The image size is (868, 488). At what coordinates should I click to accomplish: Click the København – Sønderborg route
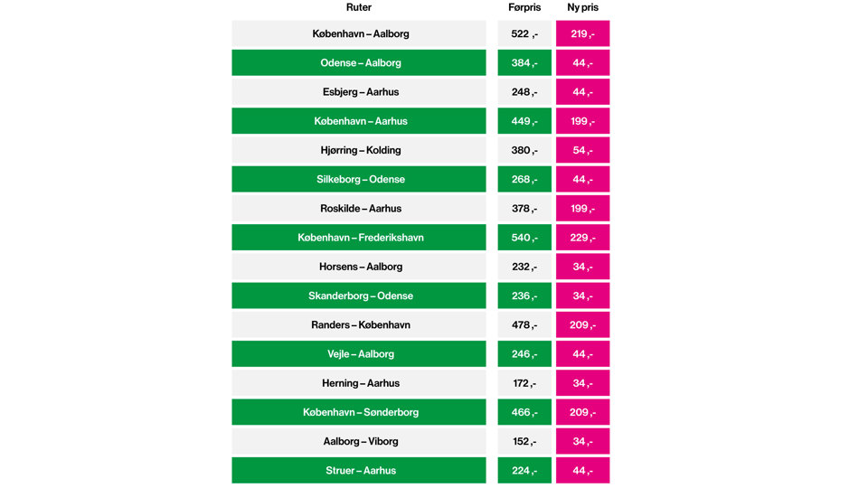pos(359,412)
